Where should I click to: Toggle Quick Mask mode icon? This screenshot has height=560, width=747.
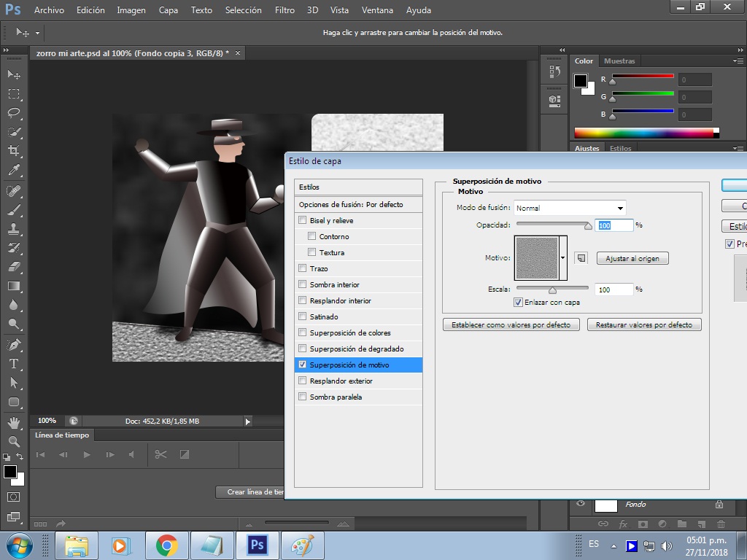point(14,497)
